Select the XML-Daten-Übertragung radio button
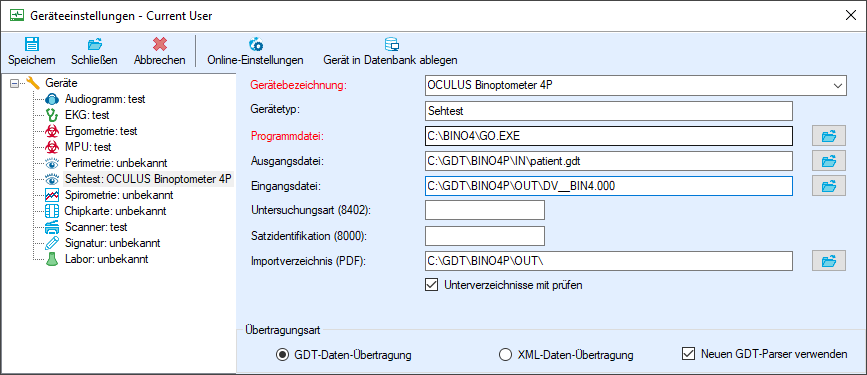Viewport: 867px width, 375px height. click(x=505, y=355)
